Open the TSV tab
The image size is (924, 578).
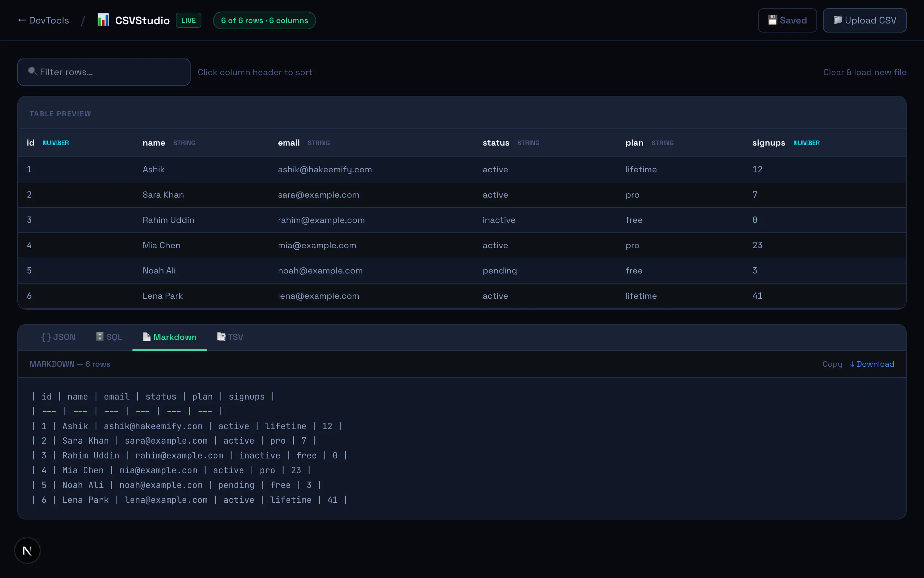tap(230, 337)
